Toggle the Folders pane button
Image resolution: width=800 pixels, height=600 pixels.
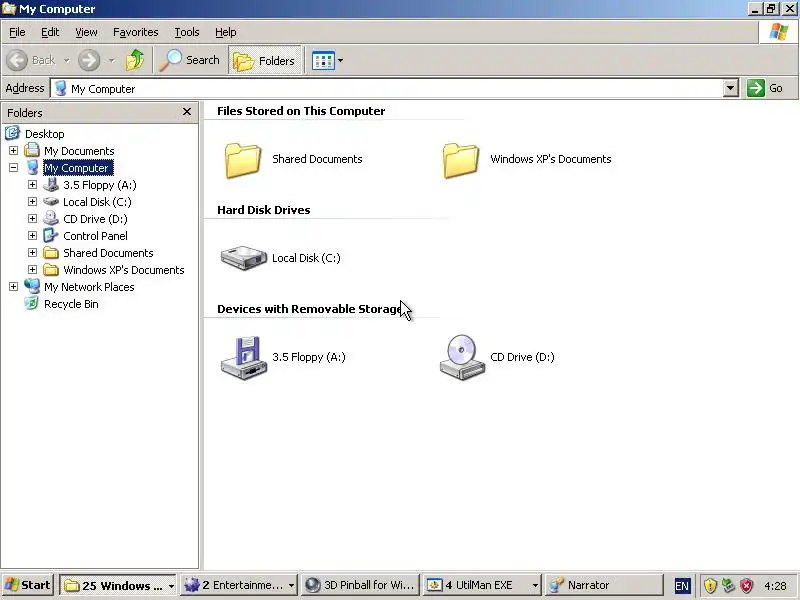pos(265,60)
